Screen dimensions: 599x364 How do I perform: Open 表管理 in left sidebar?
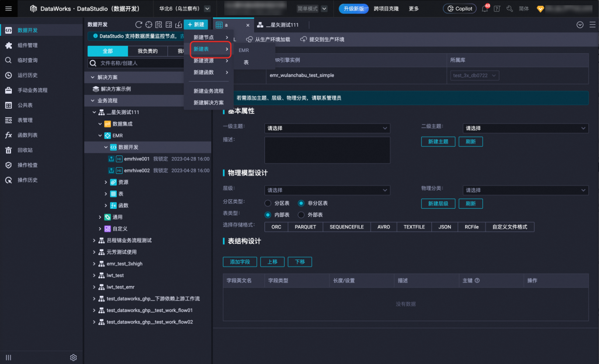(x=25, y=120)
